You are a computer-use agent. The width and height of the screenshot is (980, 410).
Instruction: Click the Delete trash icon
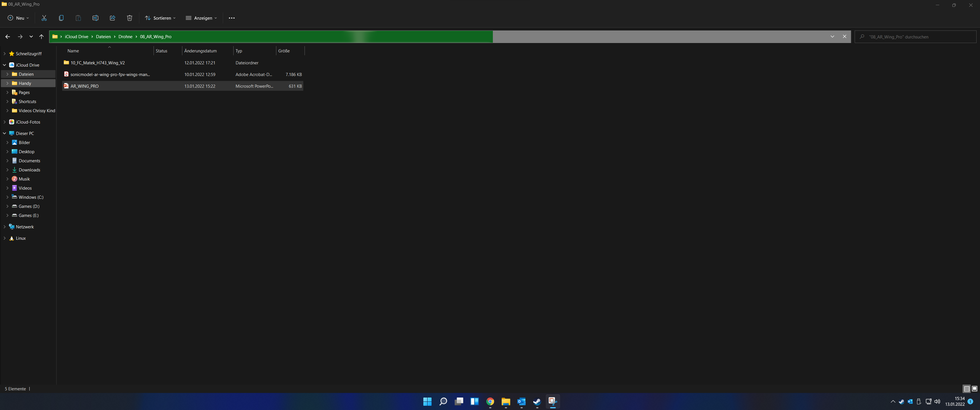coord(129,18)
